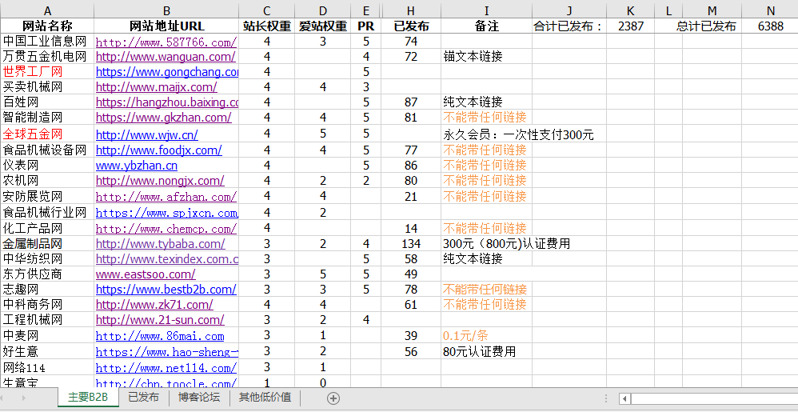This screenshot has height=412, width=798.
Task: Open the hao-sheng hyperlink
Action: tap(167, 351)
